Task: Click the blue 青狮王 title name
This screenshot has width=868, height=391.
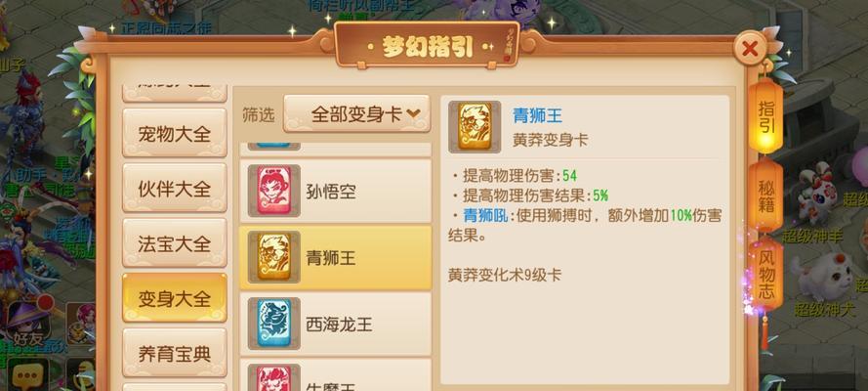Action: tap(538, 115)
